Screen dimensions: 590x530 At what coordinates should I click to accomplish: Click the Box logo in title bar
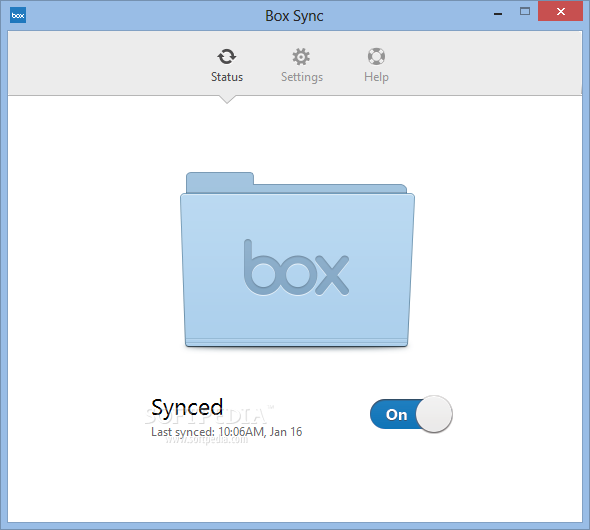(x=18, y=15)
